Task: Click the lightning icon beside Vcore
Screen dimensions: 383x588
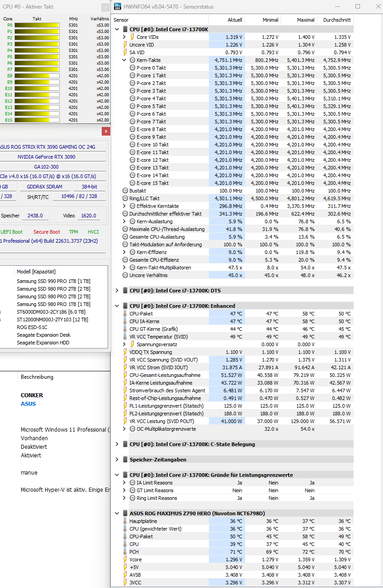Action: [x=125, y=560]
